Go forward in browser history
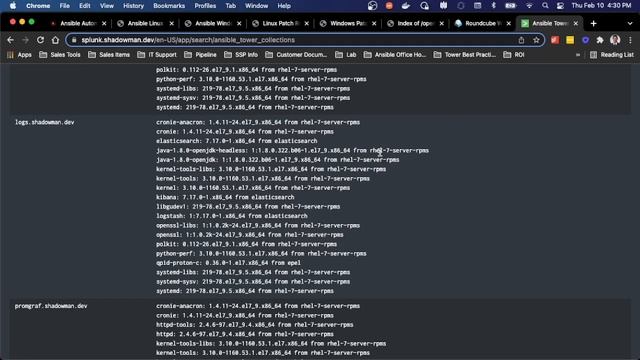 pos(25,40)
